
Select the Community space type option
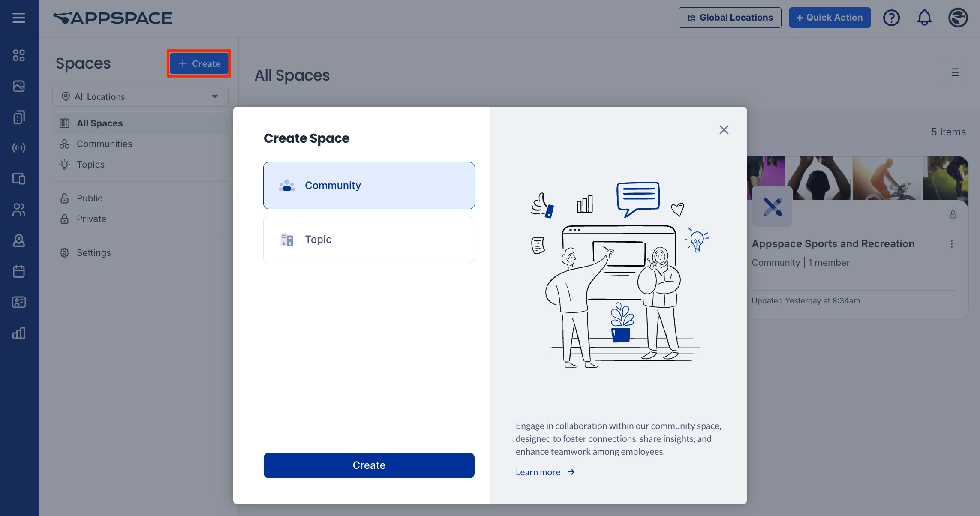click(369, 186)
